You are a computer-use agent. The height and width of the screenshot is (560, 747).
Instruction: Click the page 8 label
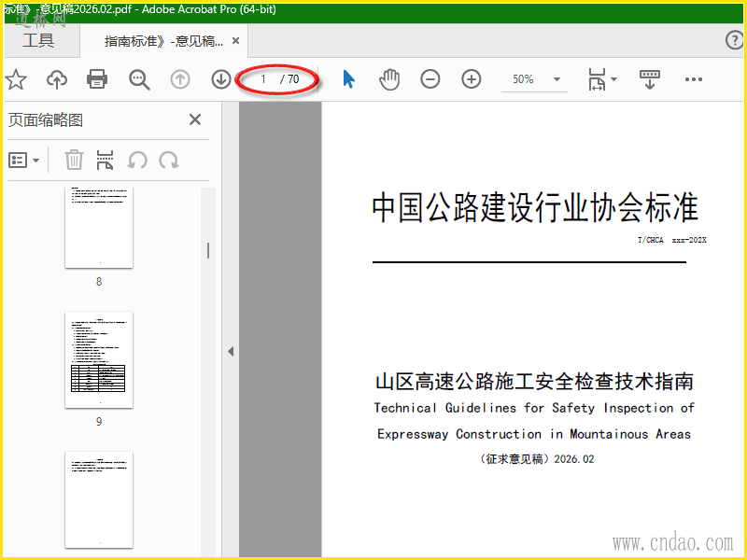point(99,282)
